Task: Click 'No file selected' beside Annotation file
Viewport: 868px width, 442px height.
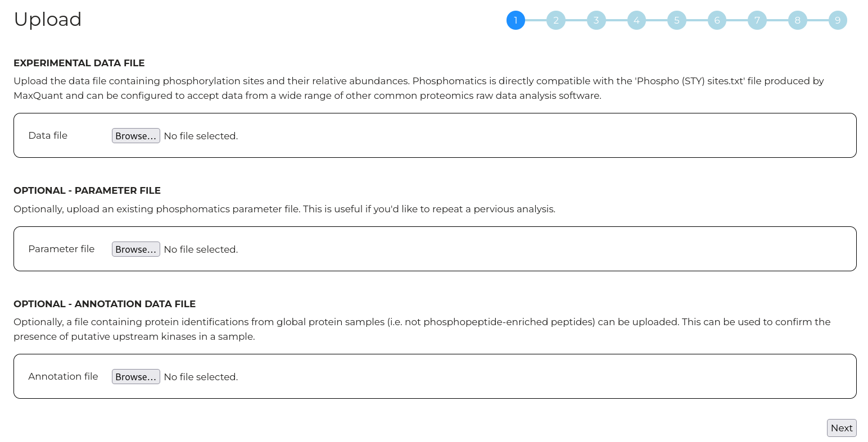Action: click(x=201, y=377)
